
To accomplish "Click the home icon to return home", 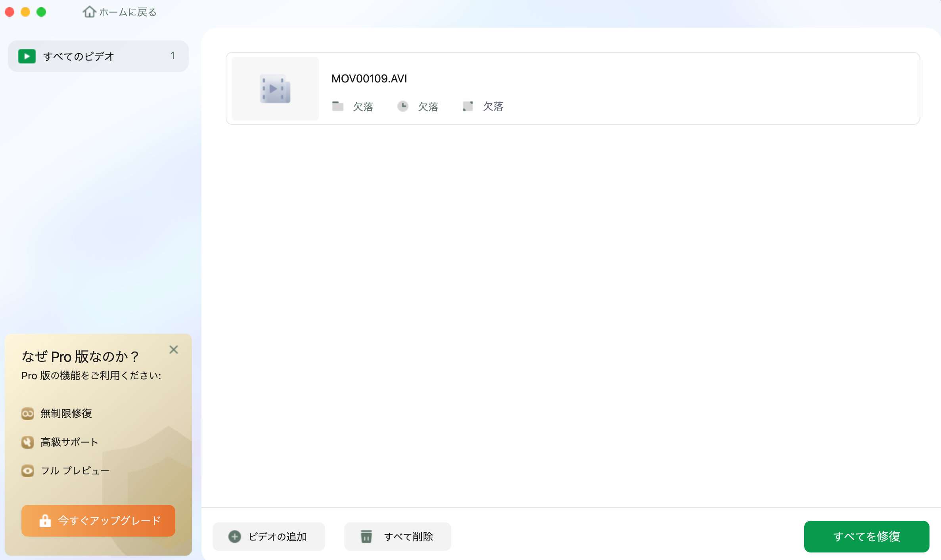I will point(89,12).
